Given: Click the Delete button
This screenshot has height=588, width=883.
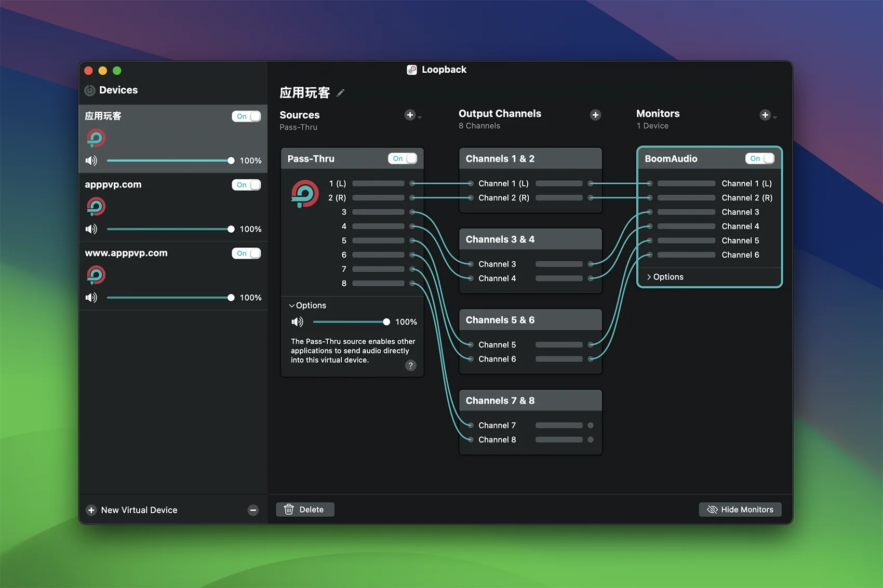Looking at the screenshot, I should click(x=305, y=510).
